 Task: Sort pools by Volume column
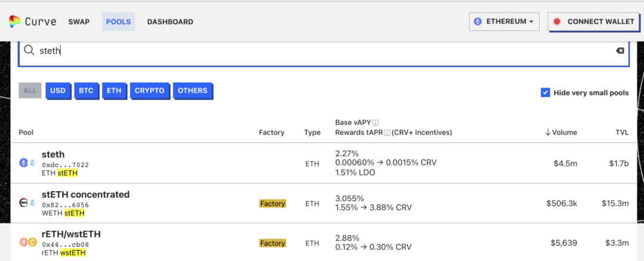[561, 132]
